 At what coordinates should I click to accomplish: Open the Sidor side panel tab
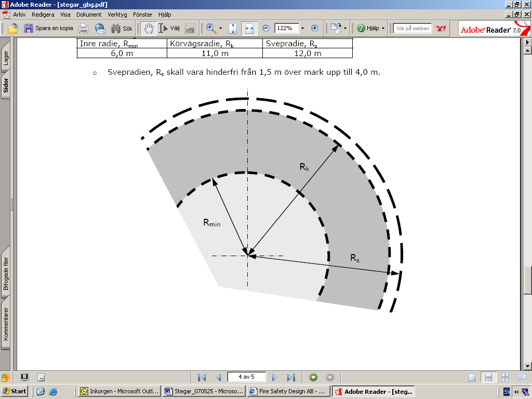(5, 85)
